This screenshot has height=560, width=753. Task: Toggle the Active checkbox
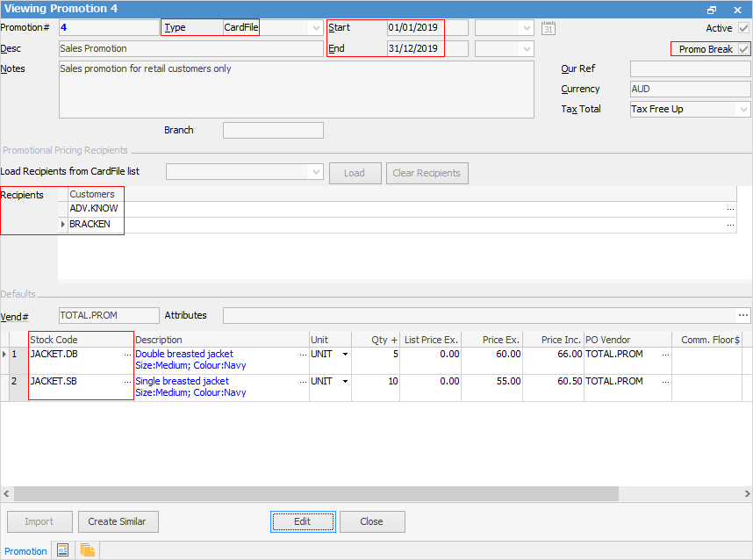(x=744, y=28)
